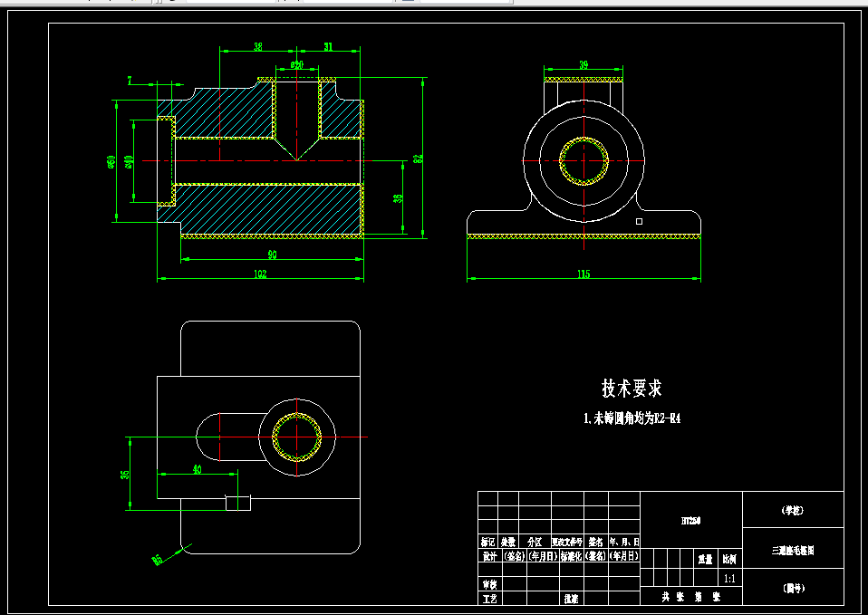This screenshot has width=868, height=615.
Task: Click the 共 张 第 张 sheet count text
Action: 690,597
